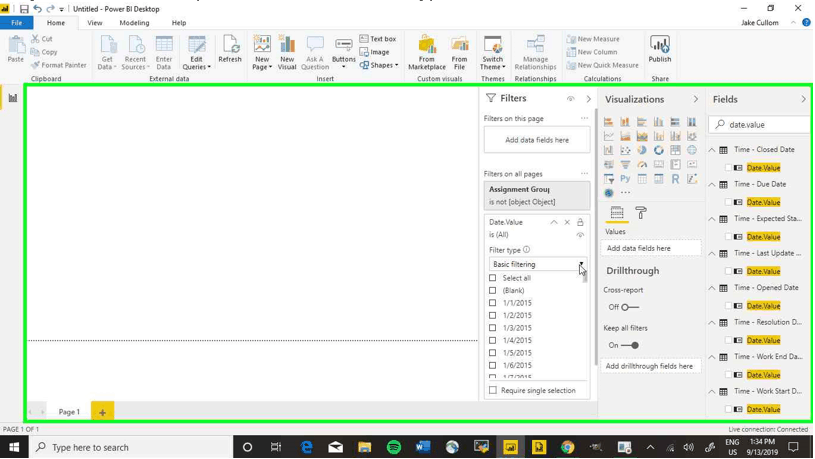Tick Date.Value under Time - Closed Date
Viewport: 815px width, 459px height.
(x=729, y=167)
